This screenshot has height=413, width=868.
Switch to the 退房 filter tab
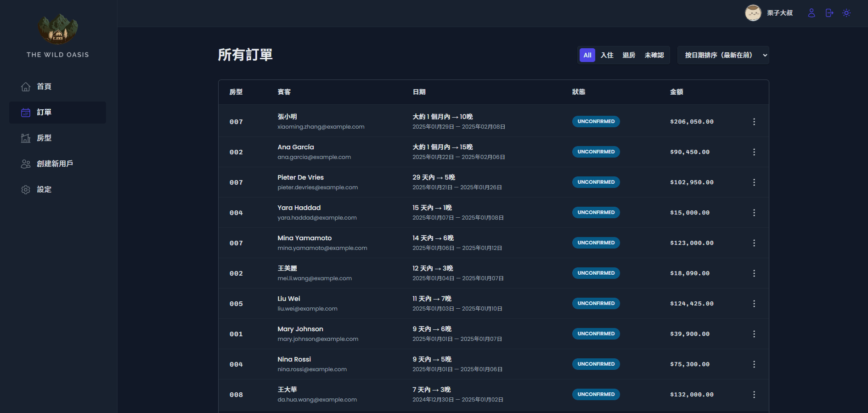point(629,55)
